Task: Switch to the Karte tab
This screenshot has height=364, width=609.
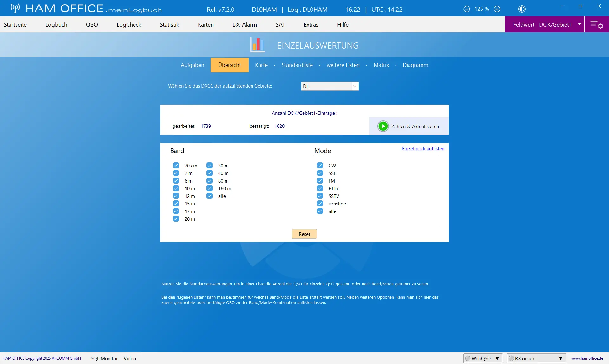Action: coord(261,65)
